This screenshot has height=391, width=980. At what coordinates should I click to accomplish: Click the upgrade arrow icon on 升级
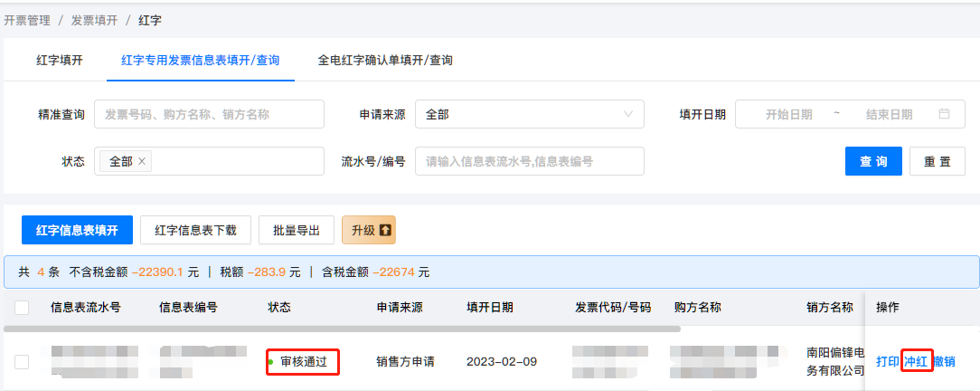pos(385,230)
